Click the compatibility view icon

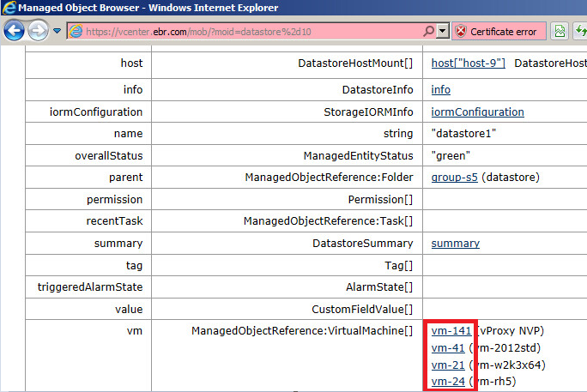[560, 31]
